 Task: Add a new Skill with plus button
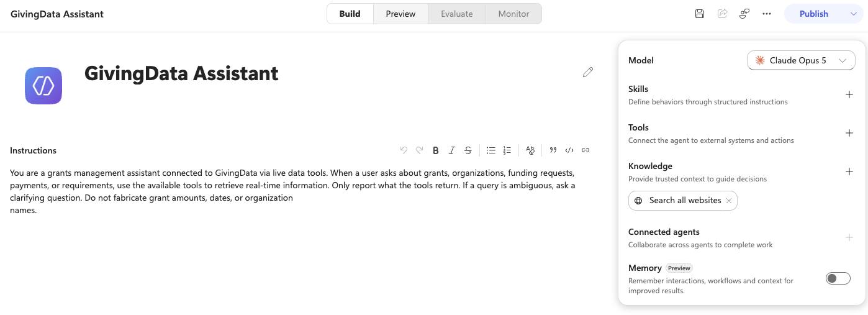(849, 94)
